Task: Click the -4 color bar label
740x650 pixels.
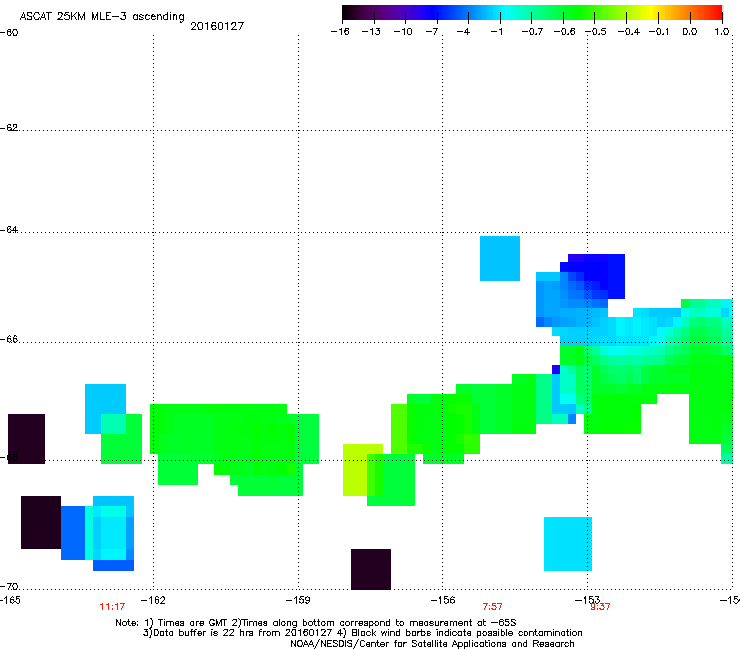Action: click(463, 32)
